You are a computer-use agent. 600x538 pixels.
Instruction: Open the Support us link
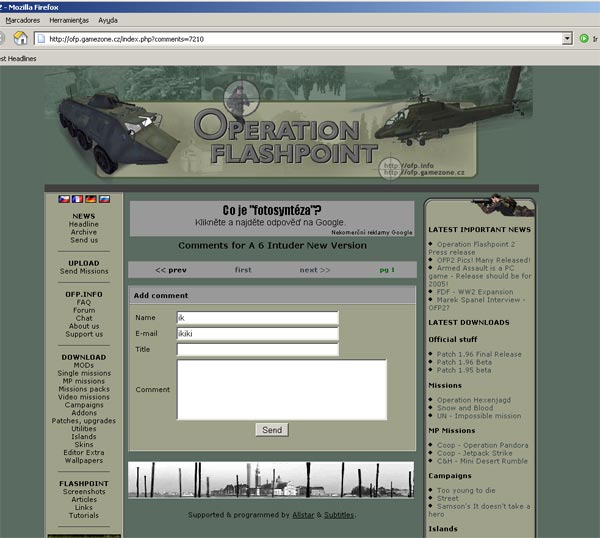84,334
